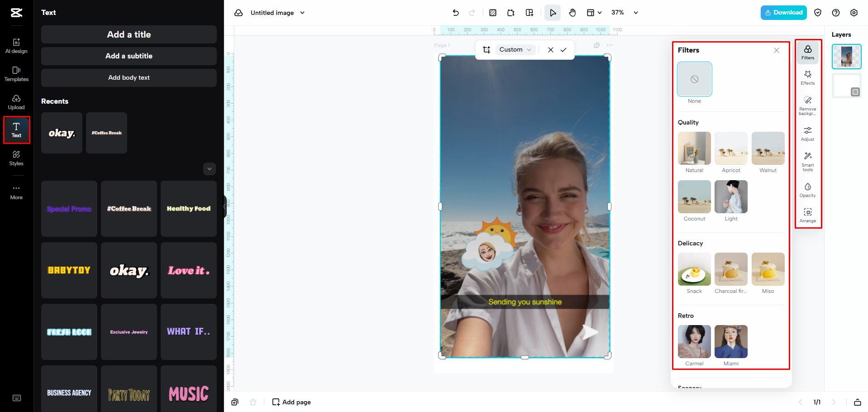Select the Hand pan tool
The height and width of the screenshot is (412, 868).
pyautogui.click(x=572, y=13)
